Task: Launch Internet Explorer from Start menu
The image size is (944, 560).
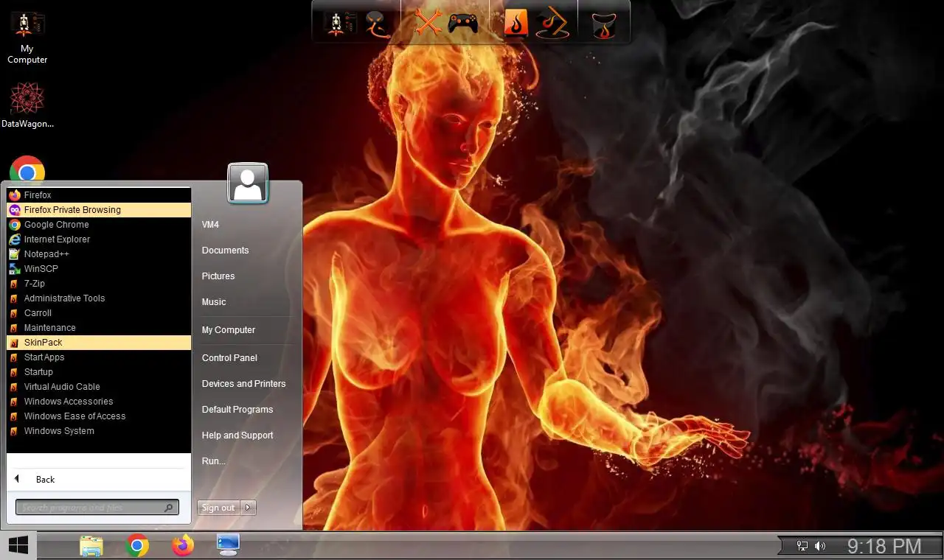Action: pyautogui.click(x=99, y=239)
